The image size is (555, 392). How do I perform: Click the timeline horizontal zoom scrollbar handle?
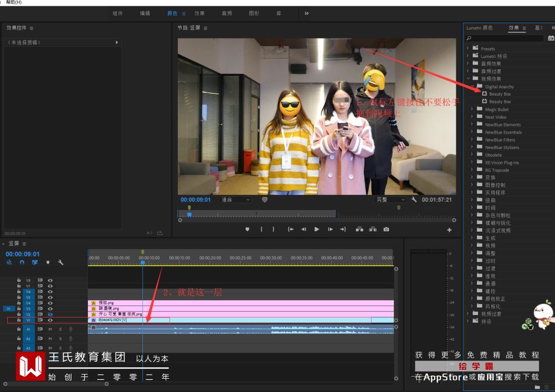tap(106, 384)
